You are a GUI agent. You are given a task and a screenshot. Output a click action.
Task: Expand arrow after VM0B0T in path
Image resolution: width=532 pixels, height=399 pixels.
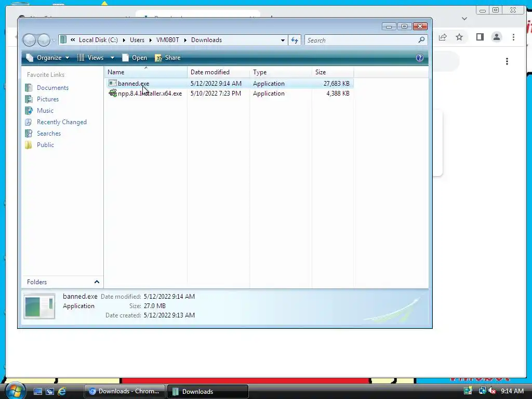[x=185, y=40]
